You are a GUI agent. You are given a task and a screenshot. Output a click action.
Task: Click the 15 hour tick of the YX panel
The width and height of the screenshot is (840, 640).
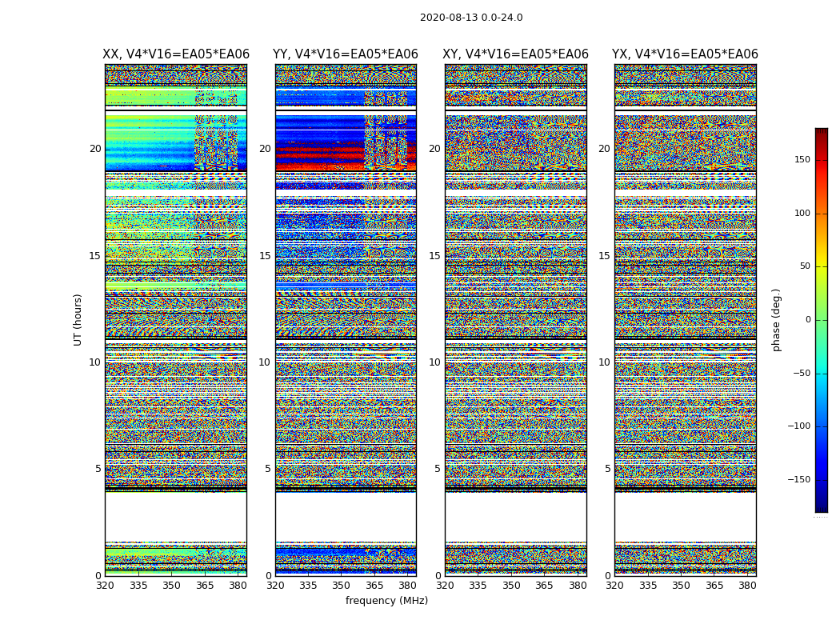[605, 256]
